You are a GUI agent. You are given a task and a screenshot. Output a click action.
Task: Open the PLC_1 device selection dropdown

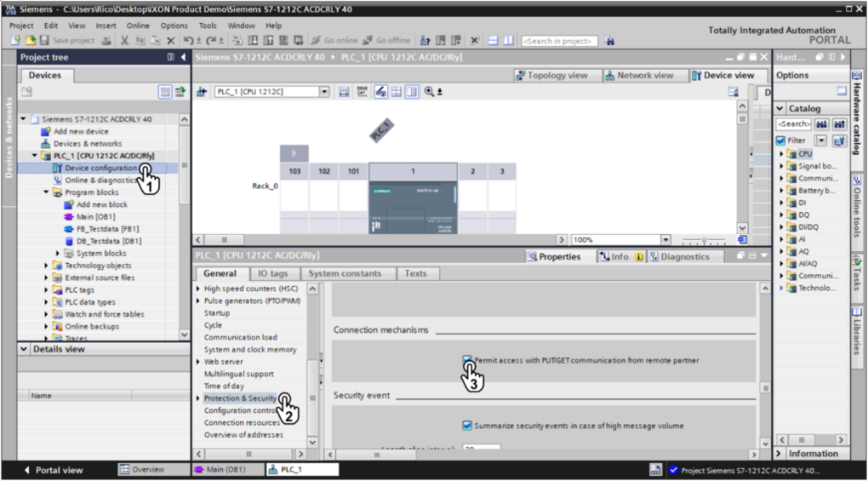pyautogui.click(x=324, y=91)
